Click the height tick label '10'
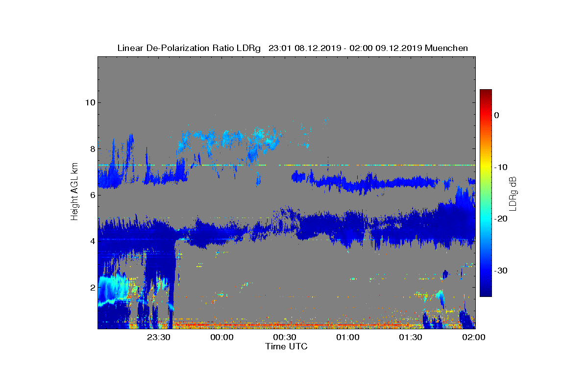 (89, 102)
